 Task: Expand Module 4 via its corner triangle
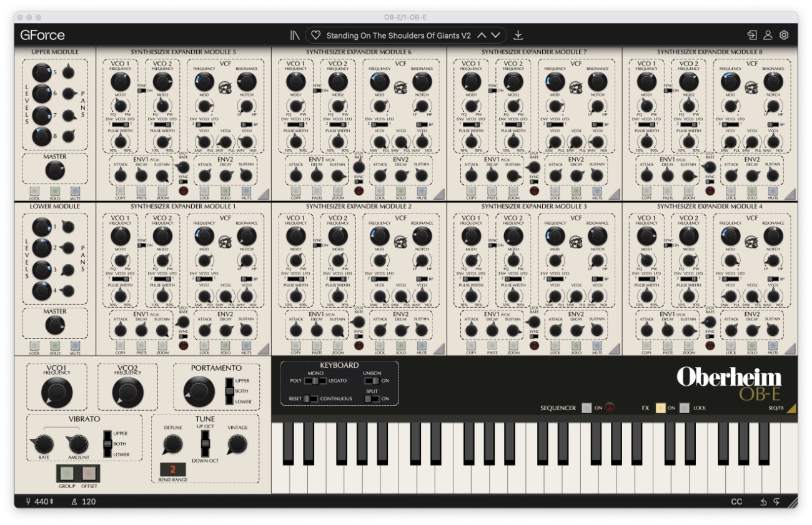point(791,349)
